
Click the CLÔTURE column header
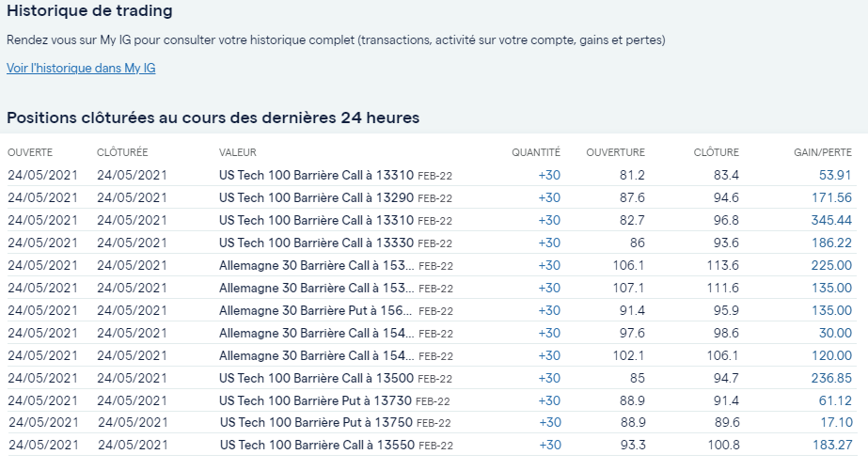coord(717,152)
